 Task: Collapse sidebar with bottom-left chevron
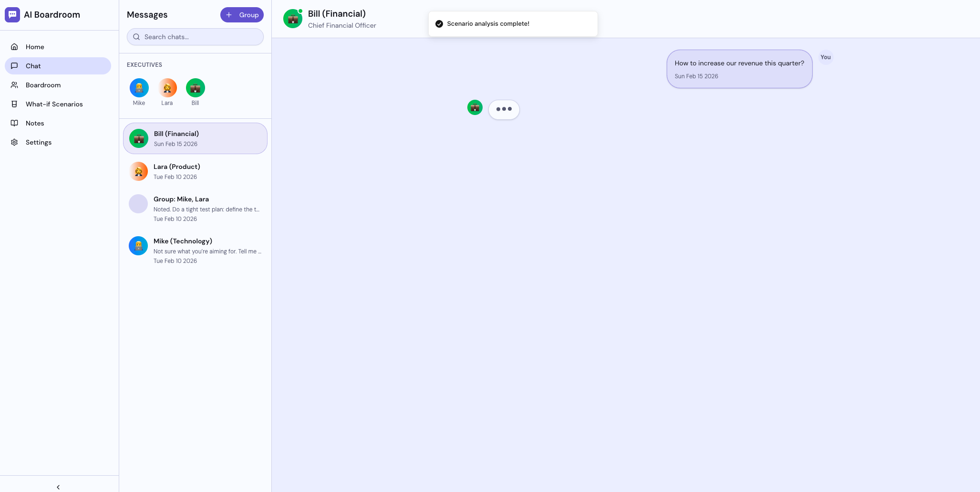tap(58, 486)
